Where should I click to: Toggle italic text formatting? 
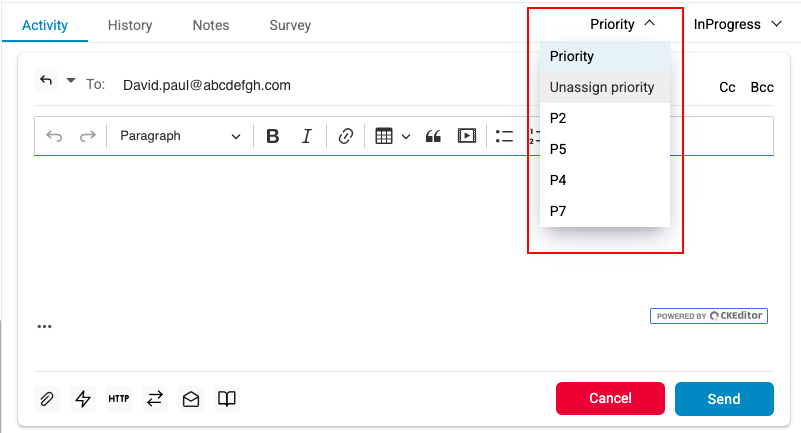[x=307, y=136]
